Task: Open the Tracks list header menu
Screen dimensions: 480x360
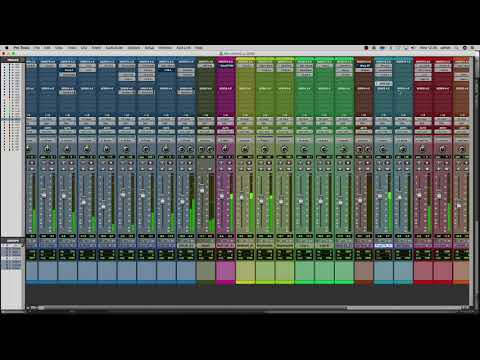Action: [13, 60]
